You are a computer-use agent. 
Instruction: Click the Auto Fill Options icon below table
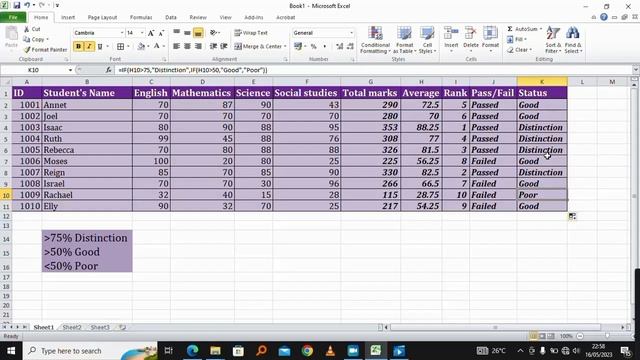pyautogui.click(x=572, y=216)
